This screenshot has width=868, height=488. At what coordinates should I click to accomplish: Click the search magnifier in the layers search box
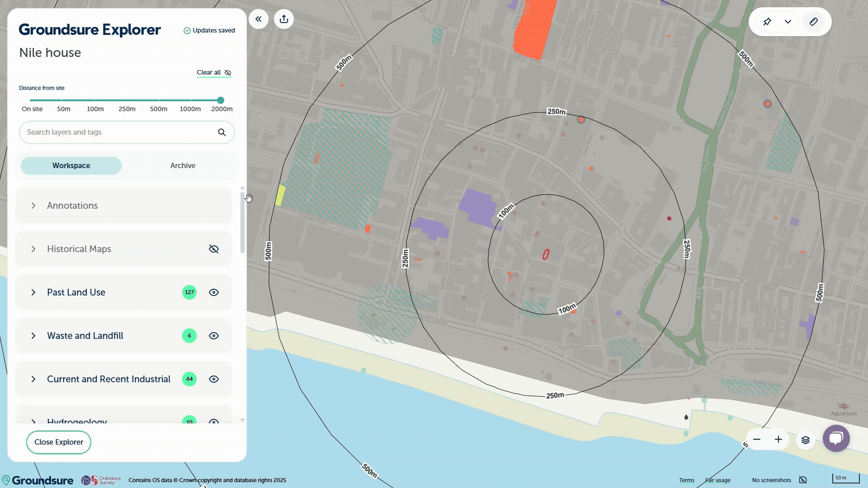(222, 132)
